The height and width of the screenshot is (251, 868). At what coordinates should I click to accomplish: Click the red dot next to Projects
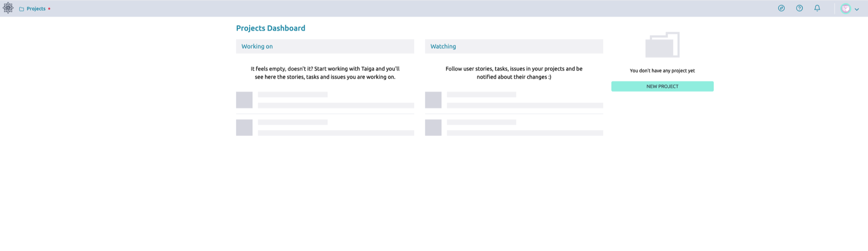pyautogui.click(x=49, y=9)
